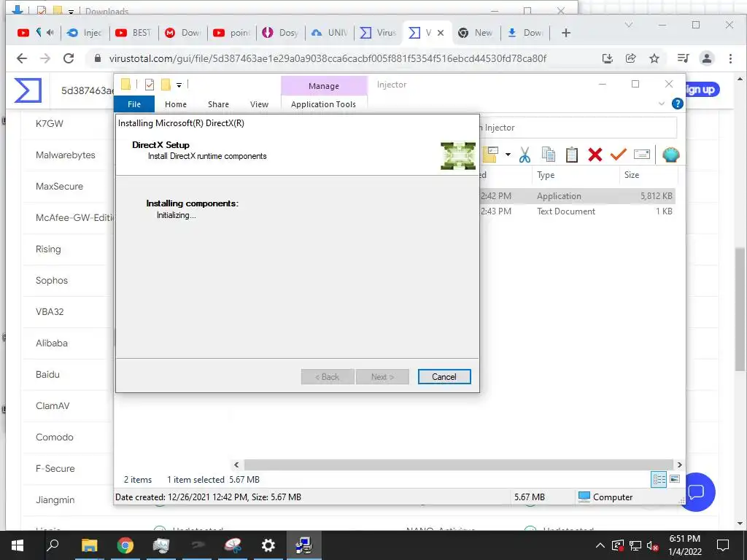Click the Chrome share page icon
This screenshot has width=747, height=560.
[x=631, y=58]
